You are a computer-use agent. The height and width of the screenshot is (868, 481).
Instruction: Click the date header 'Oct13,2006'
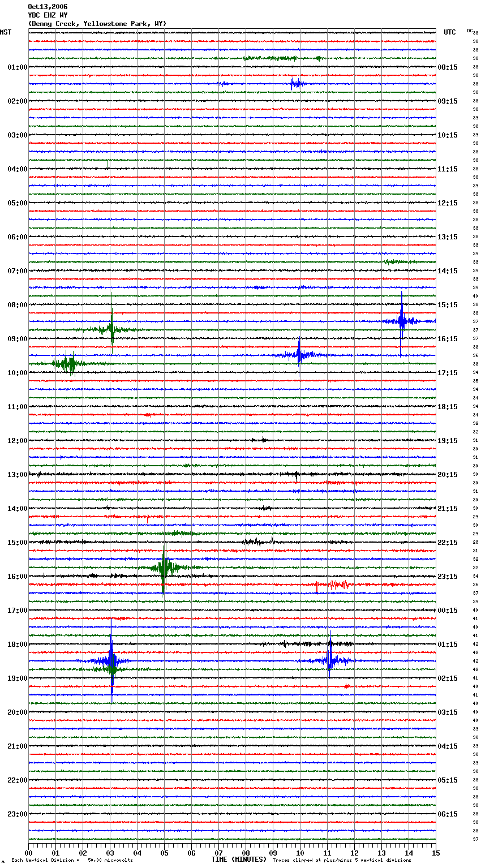[x=48, y=7]
